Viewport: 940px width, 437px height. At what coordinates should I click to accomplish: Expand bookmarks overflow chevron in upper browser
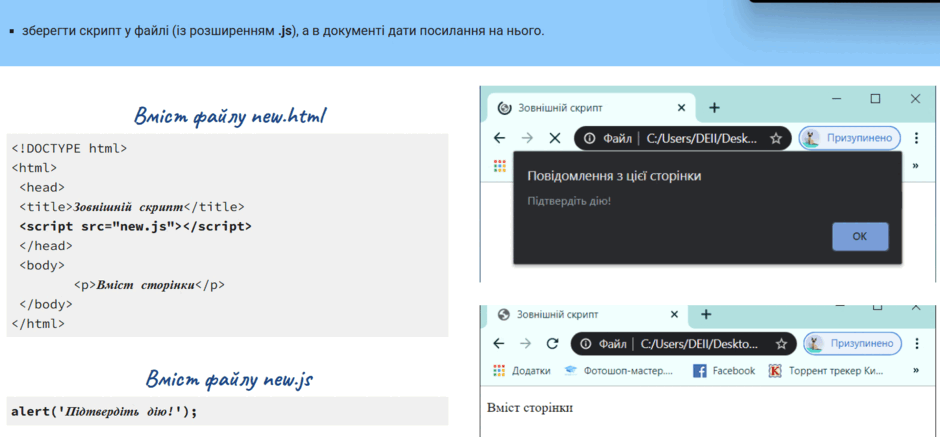pyautogui.click(x=915, y=165)
